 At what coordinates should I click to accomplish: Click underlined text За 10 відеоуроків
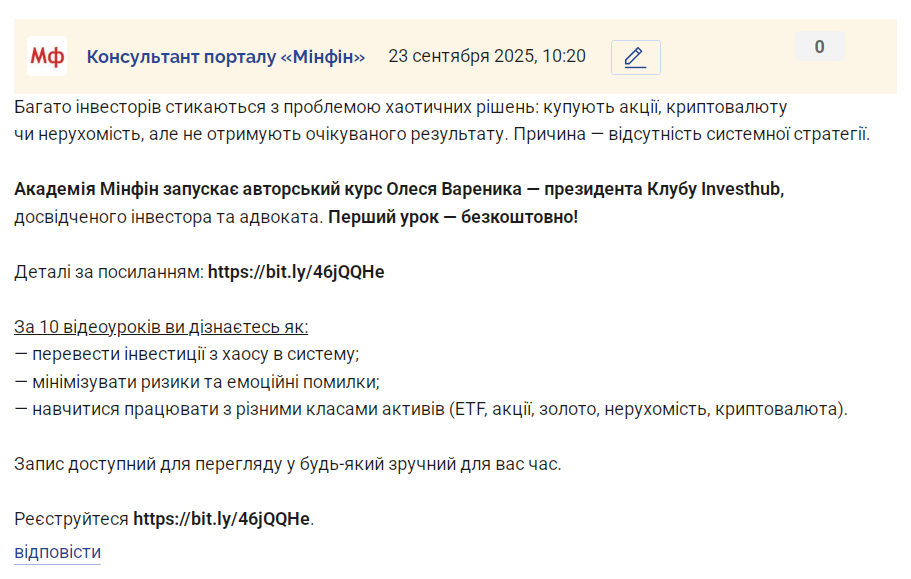coord(161,327)
